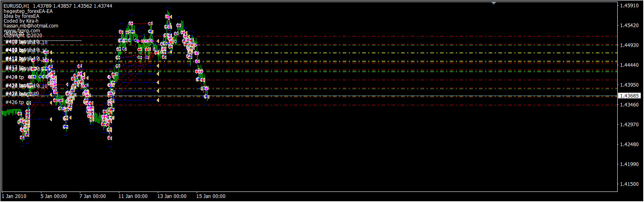This screenshot has height=202, width=644.
Task: Click the hegestep_forexEA-EA expert advisor label
Action: (28, 11)
